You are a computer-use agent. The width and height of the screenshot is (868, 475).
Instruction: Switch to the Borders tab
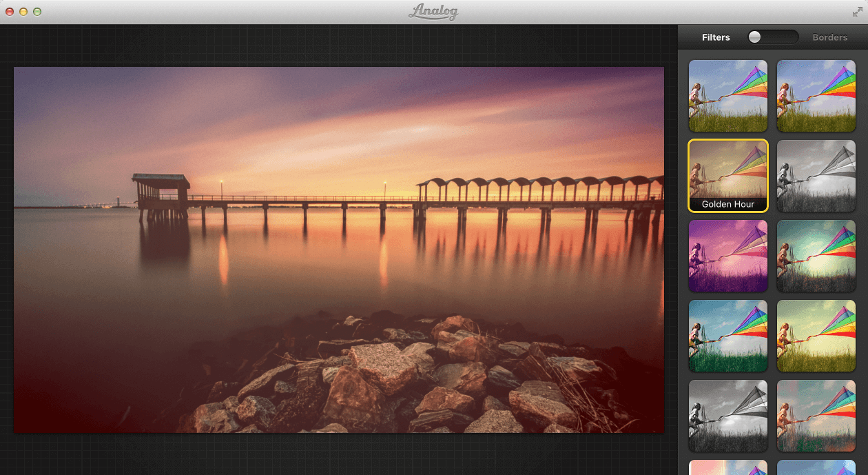829,37
